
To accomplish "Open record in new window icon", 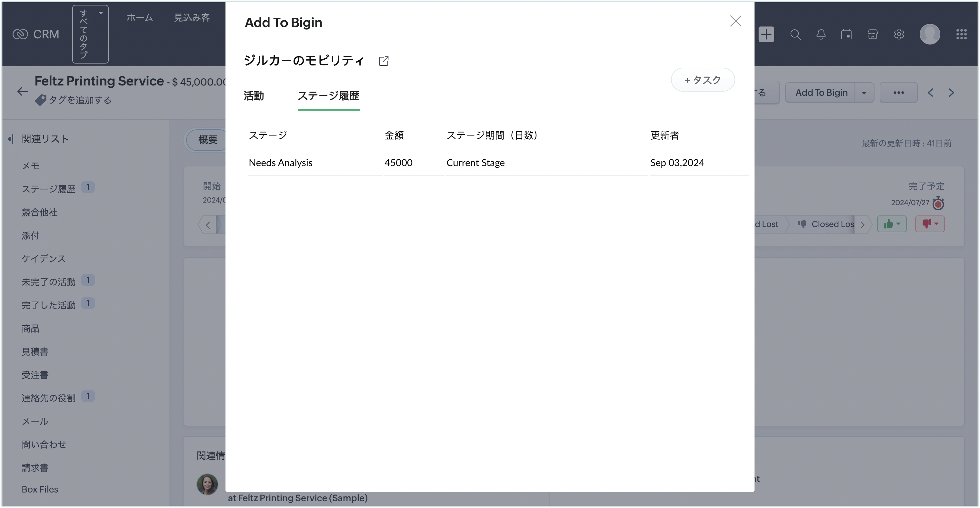I will pyautogui.click(x=384, y=61).
